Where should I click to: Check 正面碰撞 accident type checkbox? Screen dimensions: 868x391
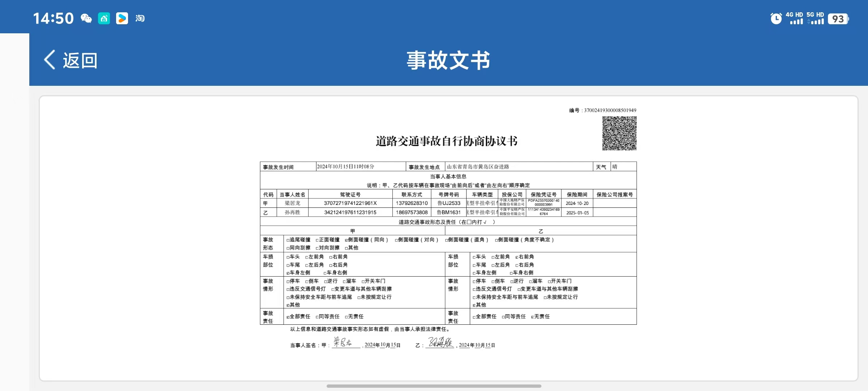(317, 240)
